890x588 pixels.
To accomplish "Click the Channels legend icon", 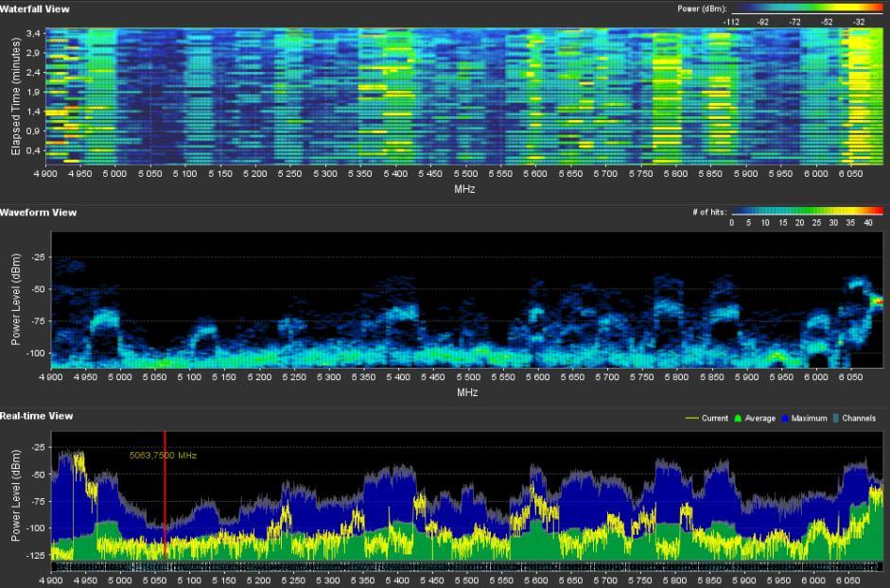I will 835,418.
